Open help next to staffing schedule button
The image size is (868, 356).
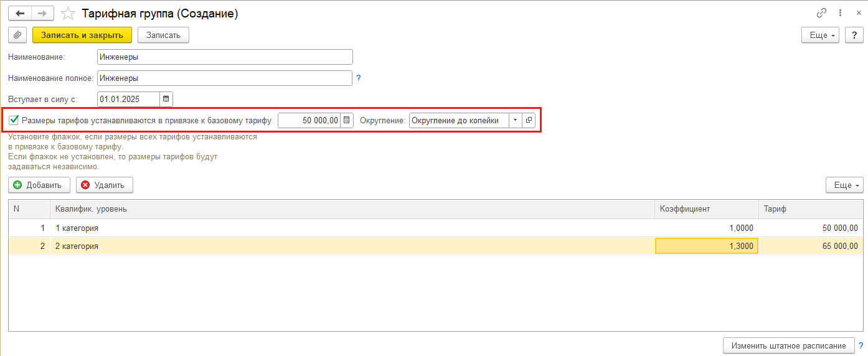[861, 345]
